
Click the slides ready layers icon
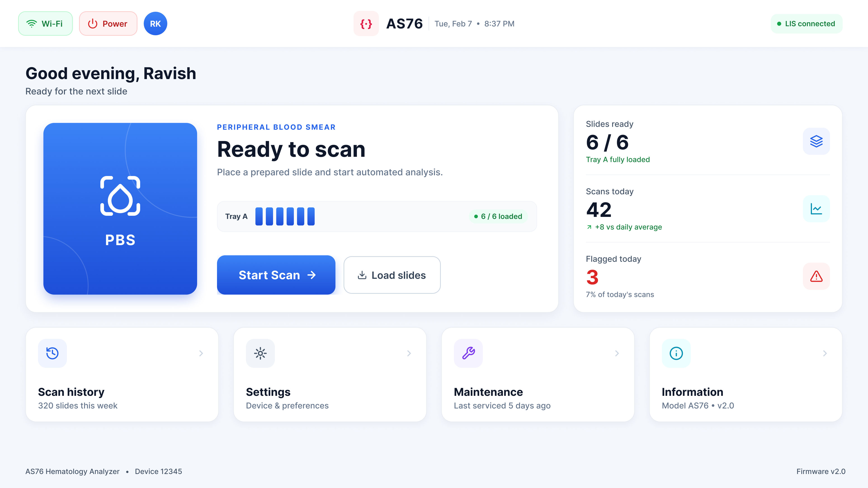click(x=816, y=141)
